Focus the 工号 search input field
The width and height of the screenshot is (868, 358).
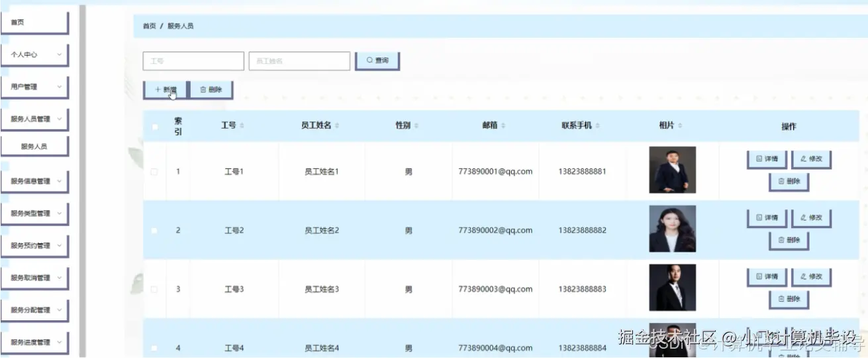tap(193, 61)
